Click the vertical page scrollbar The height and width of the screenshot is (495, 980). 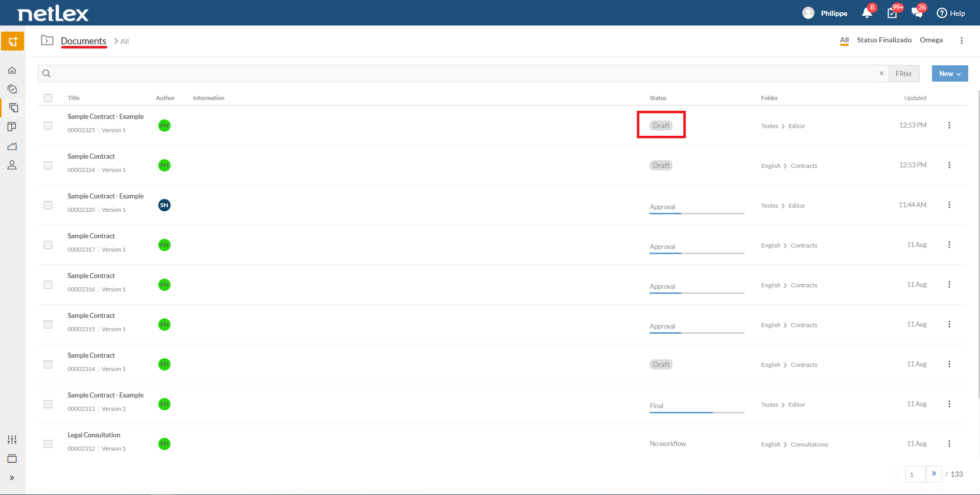tap(978, 244)
